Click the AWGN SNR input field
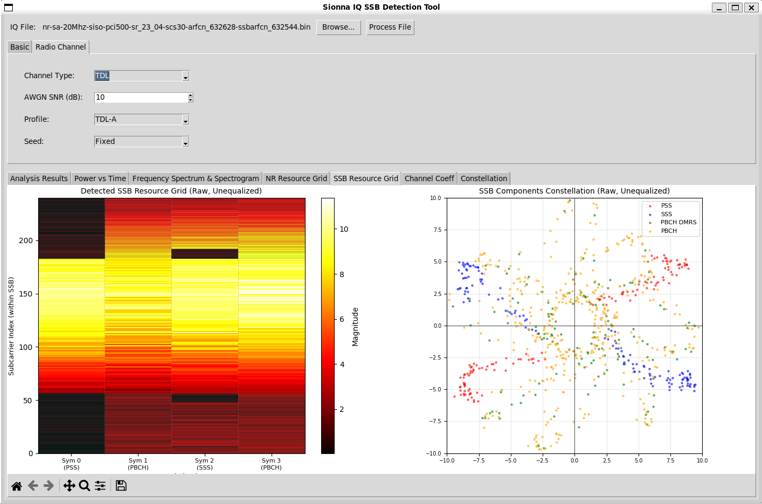Viewport: 762px width, 504px height. click(x=140, y=98)
